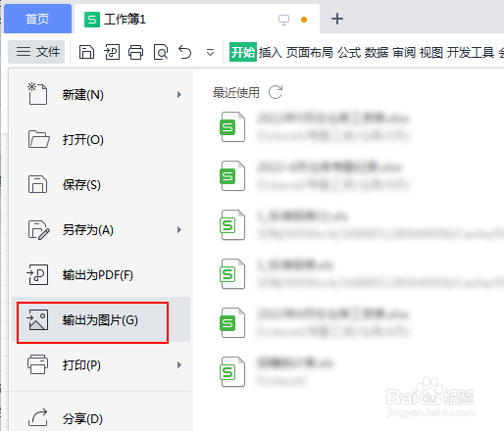Click the picture icon beside 输出为图片(G)

pyautogui.click(x=37, y=319)
